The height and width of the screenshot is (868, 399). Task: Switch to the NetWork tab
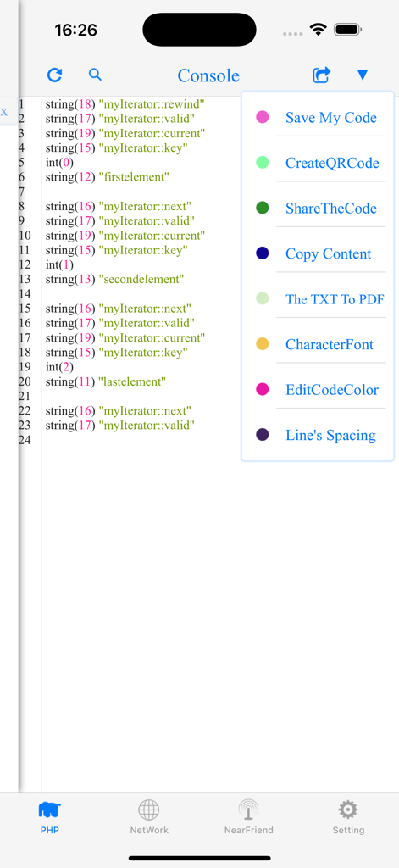(x=149, y=817)
